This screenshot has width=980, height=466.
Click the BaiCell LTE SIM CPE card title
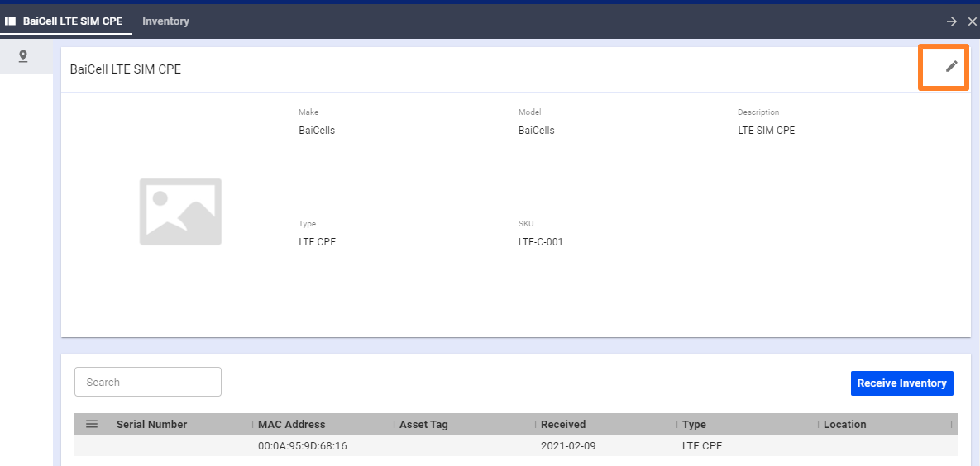(126, 69)
